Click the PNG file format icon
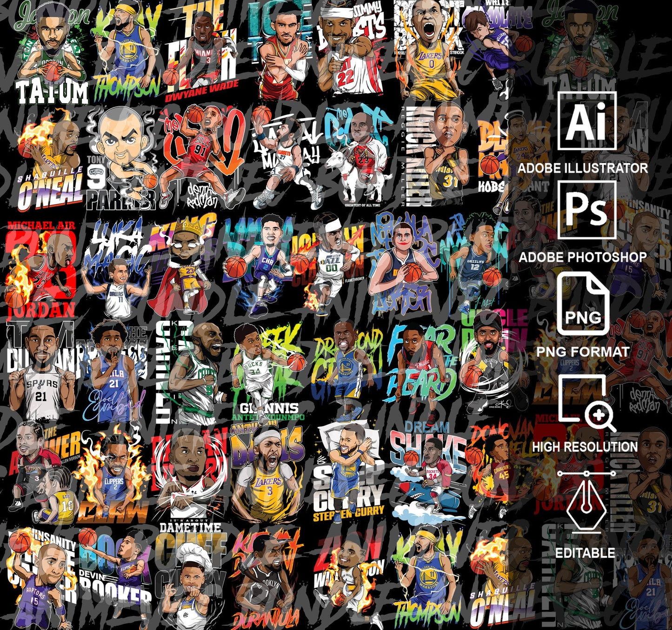Screen dimensions: 672x630 pyautogui.click(x=583, y=305)
